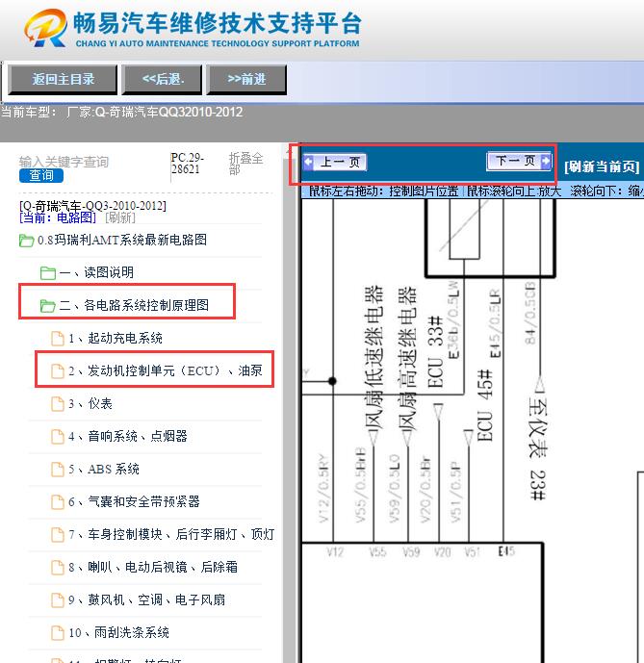644x663 pixels.
Task: Click the page icon beside 7、车身控制模块
Action: pyautogui.click(x=58, y=535)
